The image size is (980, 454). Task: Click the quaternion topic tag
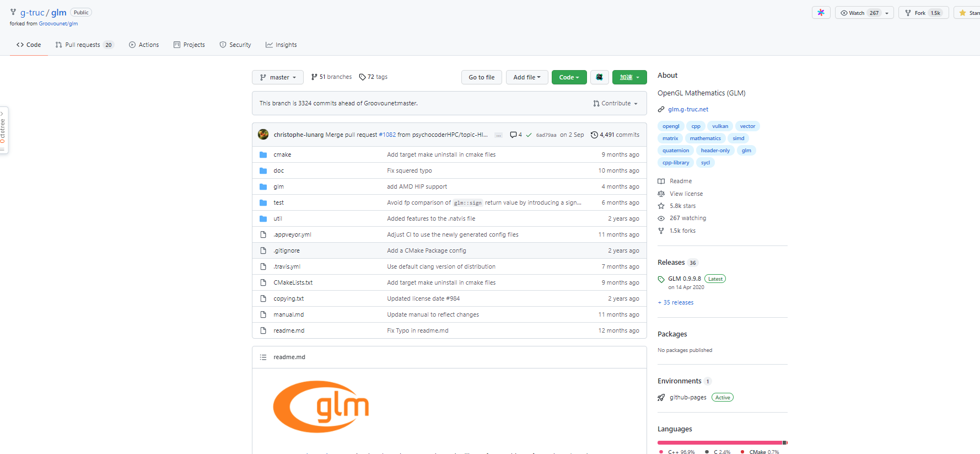coord(676,151)
